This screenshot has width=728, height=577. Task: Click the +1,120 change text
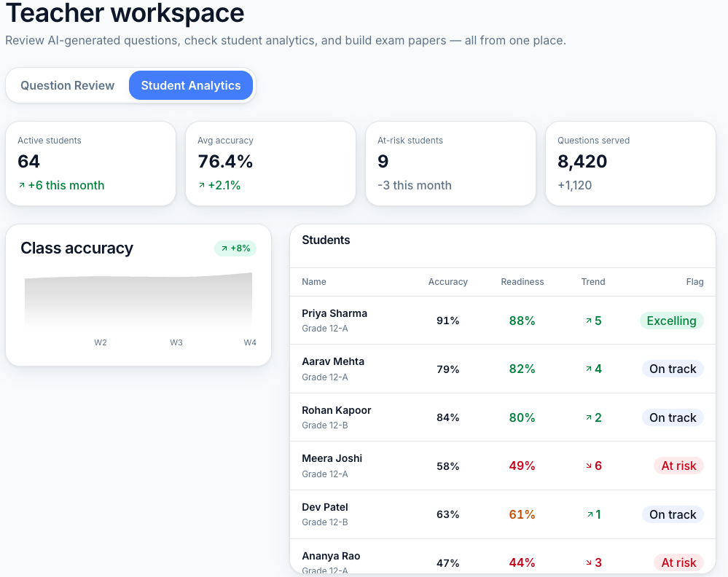[574, 185]
